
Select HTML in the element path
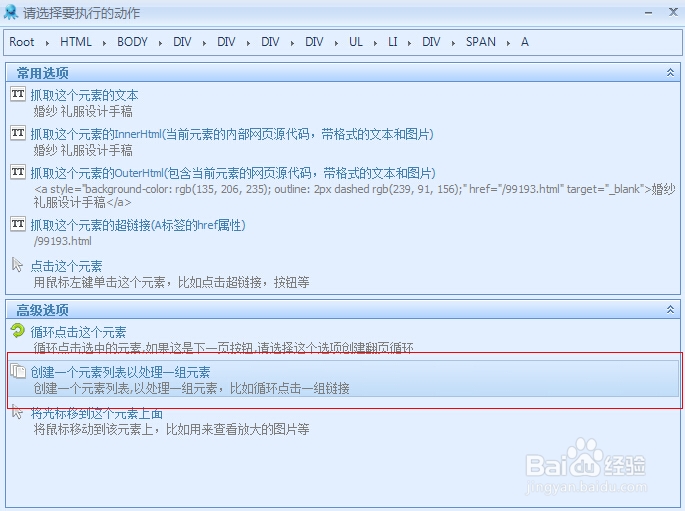75,42
